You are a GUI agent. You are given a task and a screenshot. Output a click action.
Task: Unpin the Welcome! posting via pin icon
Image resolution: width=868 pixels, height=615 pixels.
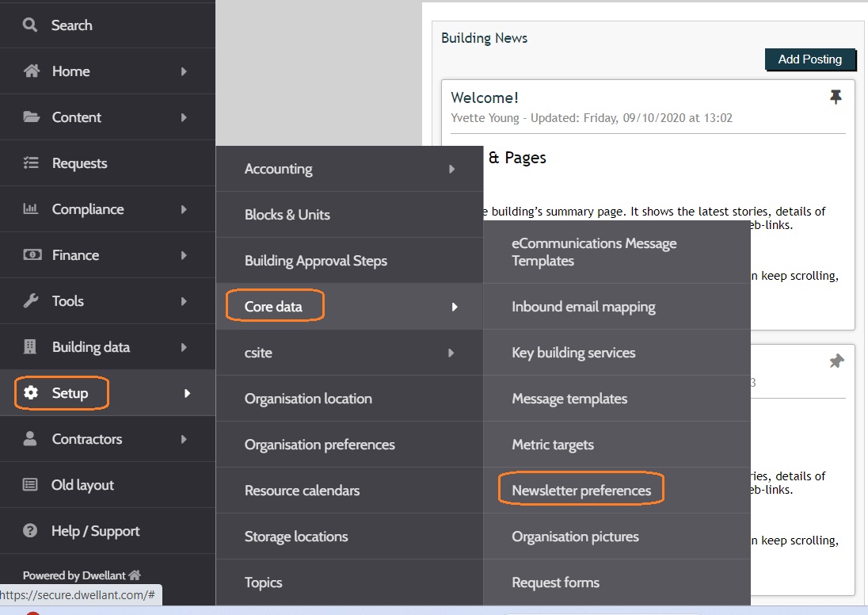(x=836, y=97)
